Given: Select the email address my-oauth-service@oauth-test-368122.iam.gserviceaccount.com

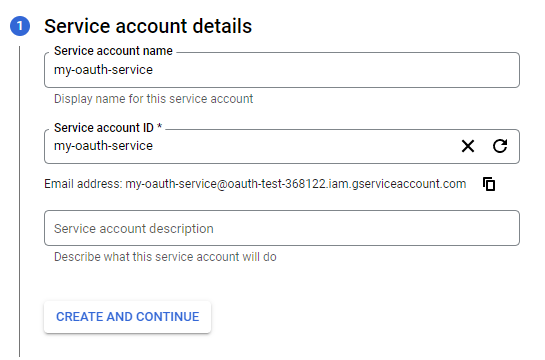Looking at the screenshot, I should [296, 184].
